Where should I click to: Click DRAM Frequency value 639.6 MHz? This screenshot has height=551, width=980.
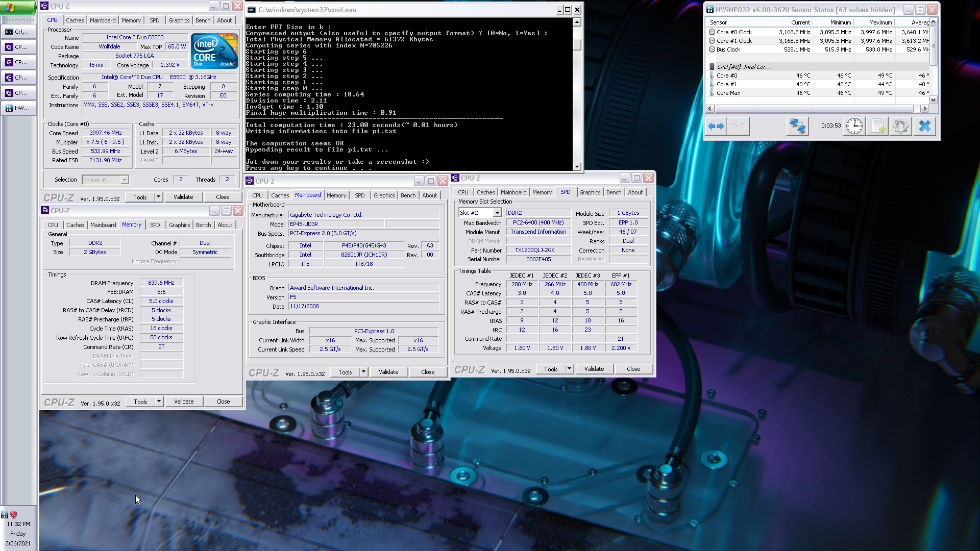[161, 283]
